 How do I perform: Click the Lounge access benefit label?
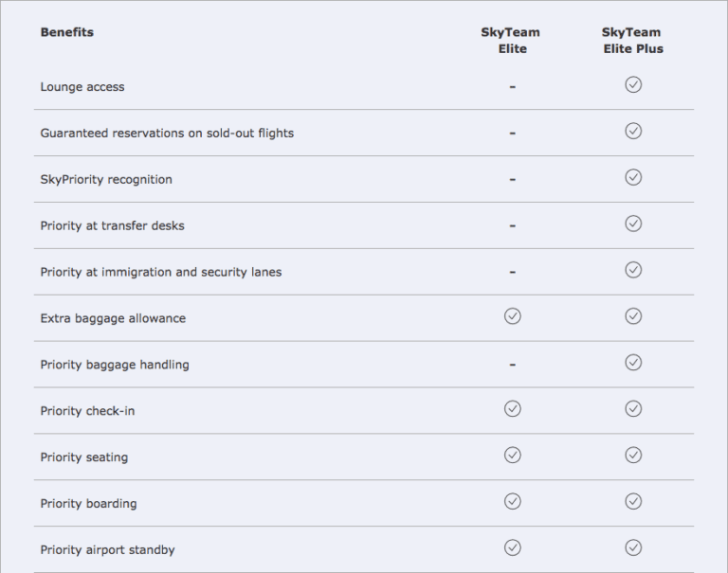point(82,87)
